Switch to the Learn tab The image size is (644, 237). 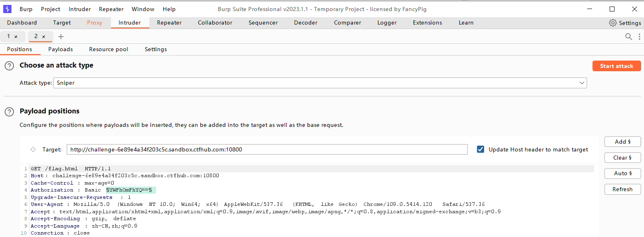[x=466, y=23]
